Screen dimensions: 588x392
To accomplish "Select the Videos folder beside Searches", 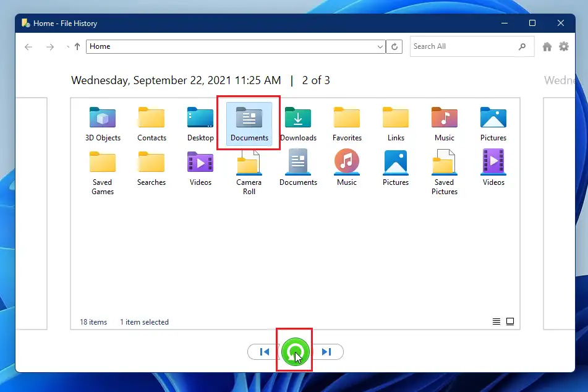I will tap(200, 169).
